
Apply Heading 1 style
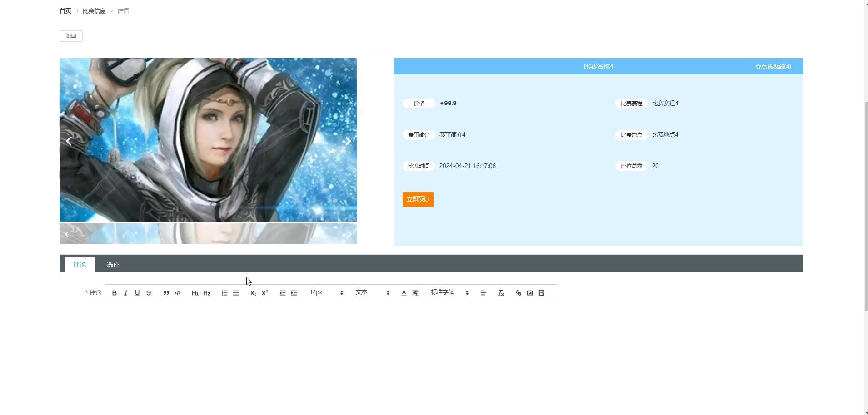[195, 293]
